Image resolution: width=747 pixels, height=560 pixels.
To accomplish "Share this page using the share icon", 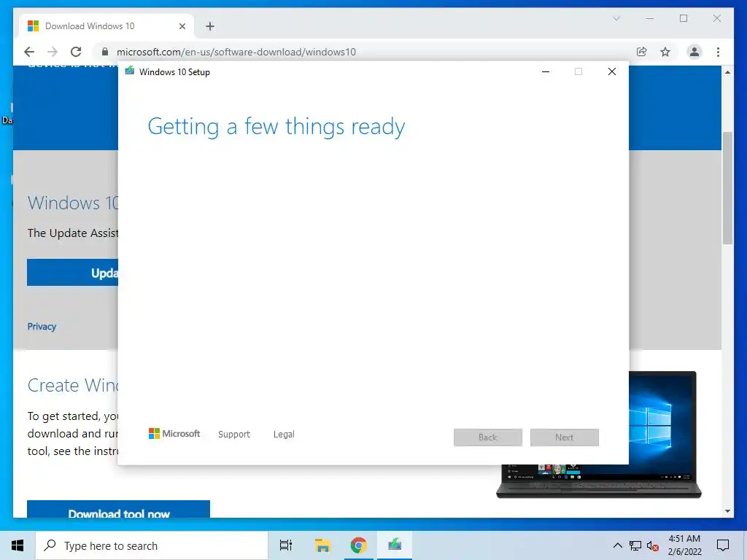I will 642,52.
